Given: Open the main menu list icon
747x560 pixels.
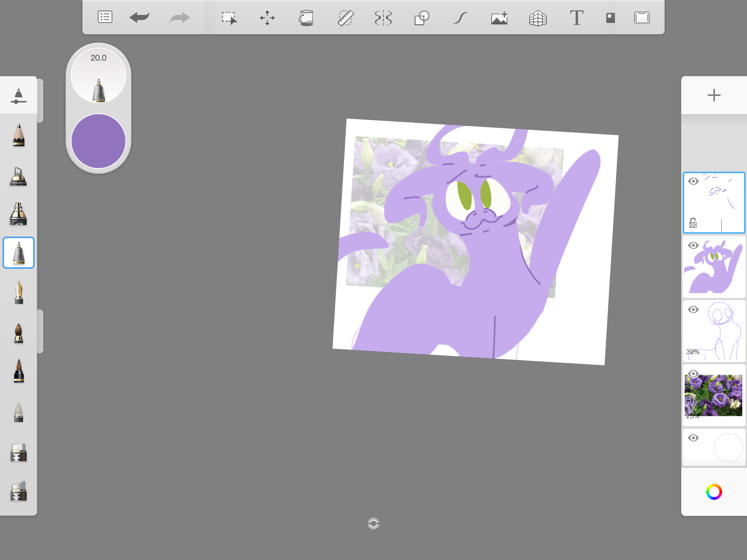Looking at the screenshot, I should point(105,17).
